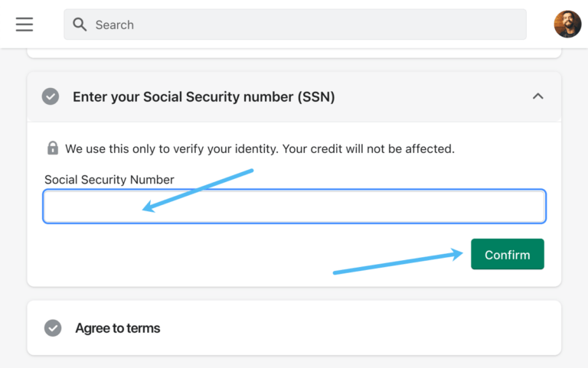Click the magnifying glass search icon
Viewport: 588px width, 368px height.
(x=80, y=24)
